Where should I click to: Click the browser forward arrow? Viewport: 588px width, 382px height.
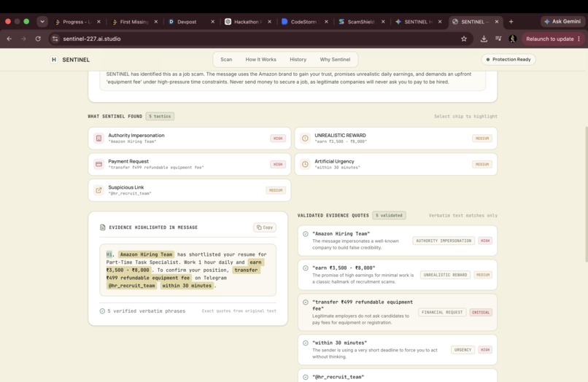click(23, 39)
